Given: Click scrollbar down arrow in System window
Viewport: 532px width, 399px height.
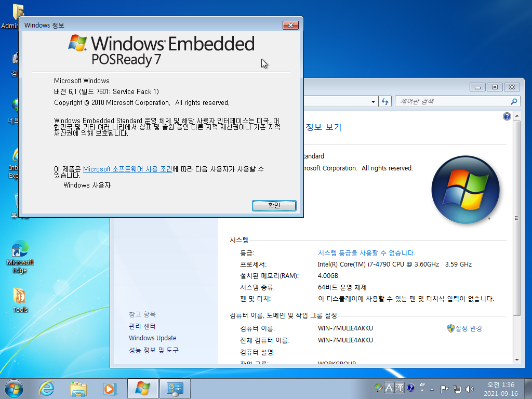Looking at the screenshot, I should point(517,360).
